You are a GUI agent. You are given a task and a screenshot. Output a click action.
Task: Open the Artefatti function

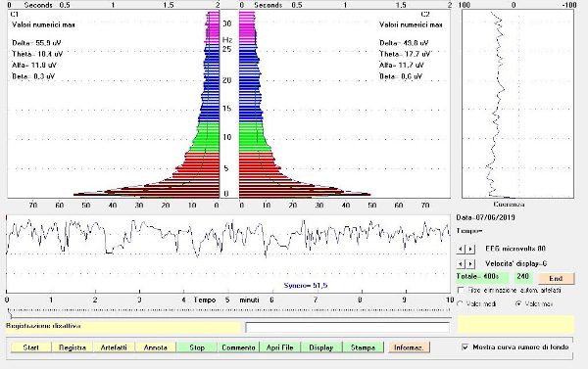[x=114, y=347]
